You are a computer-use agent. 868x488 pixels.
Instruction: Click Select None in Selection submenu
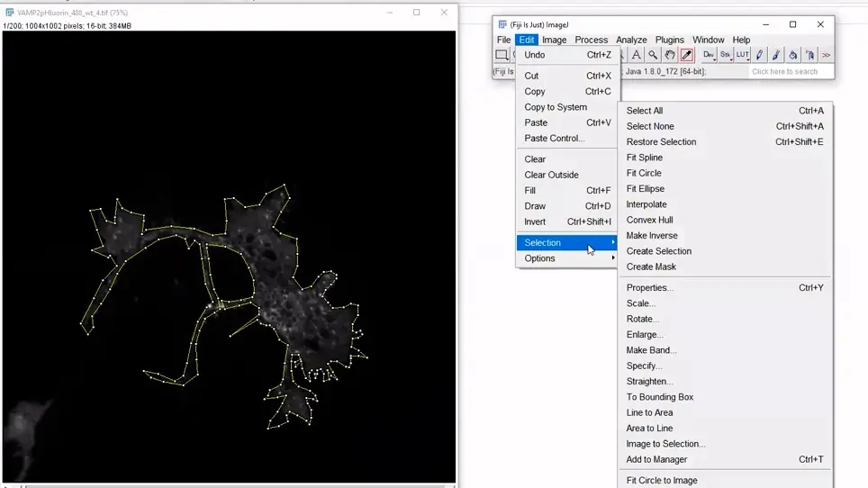pos(725,126)
